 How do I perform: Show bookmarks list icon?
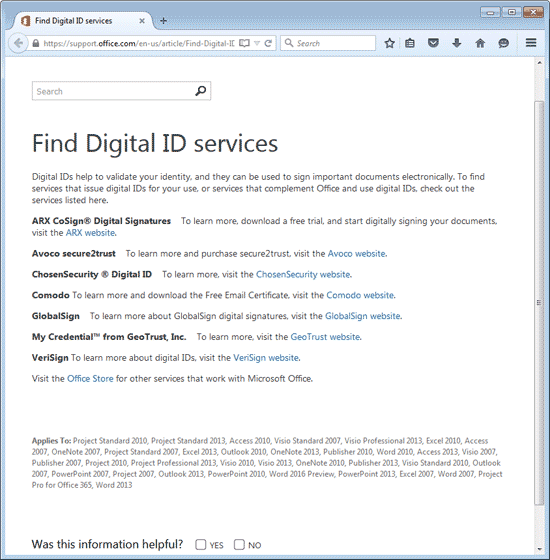[x=410, y=43]
